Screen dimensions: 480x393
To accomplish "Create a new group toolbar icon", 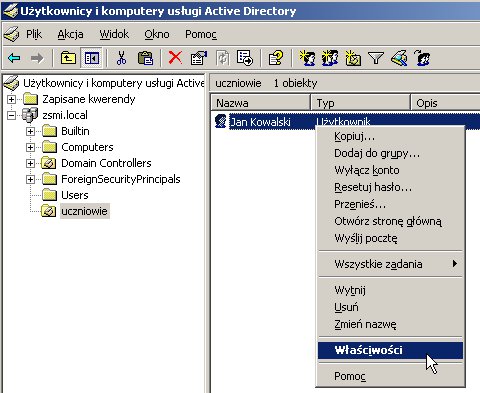I will coord(330,58).
